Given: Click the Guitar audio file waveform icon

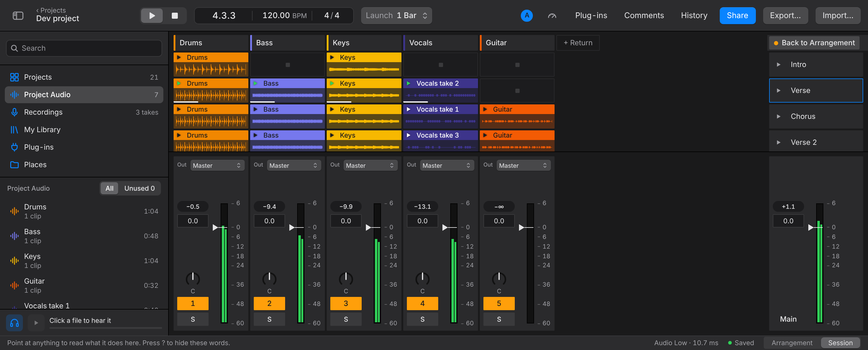Looking at the screenshot, I should 14,286.
